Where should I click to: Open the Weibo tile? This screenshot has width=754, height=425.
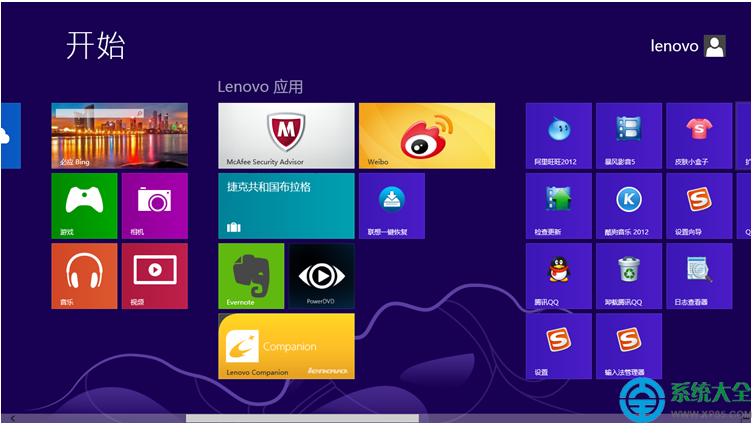[x=427, y=136]
